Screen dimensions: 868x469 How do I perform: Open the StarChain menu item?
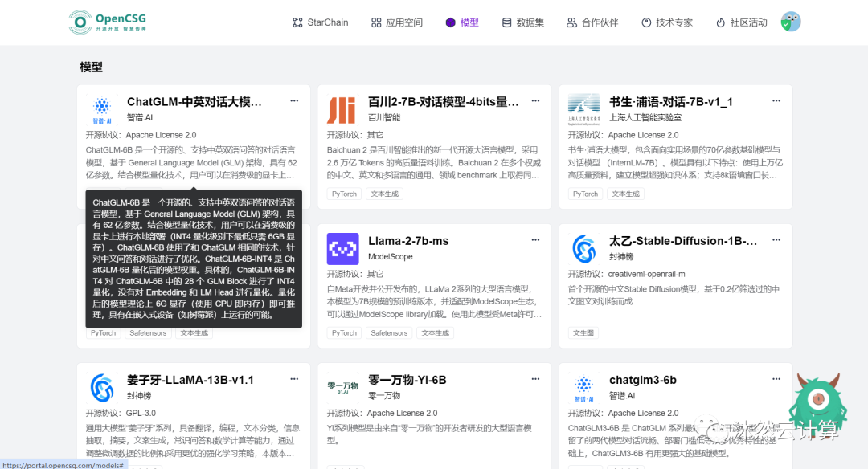[x=321, y=22]
